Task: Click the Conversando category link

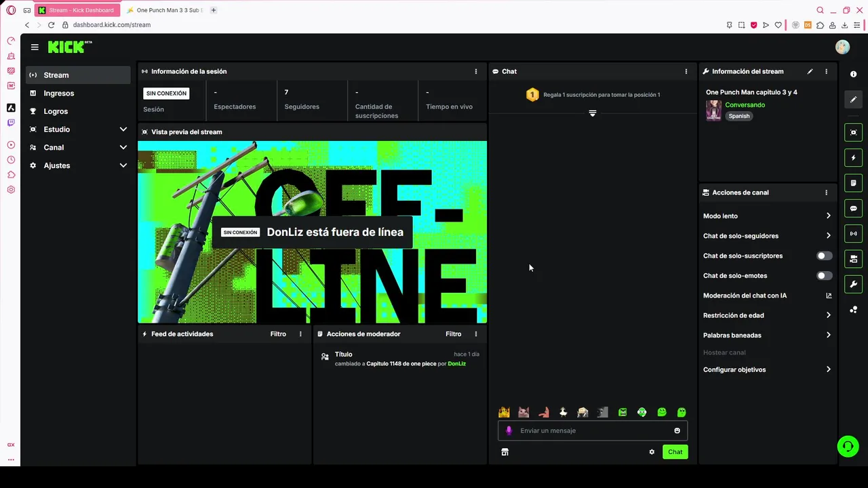Action: [x=745, y=105]
